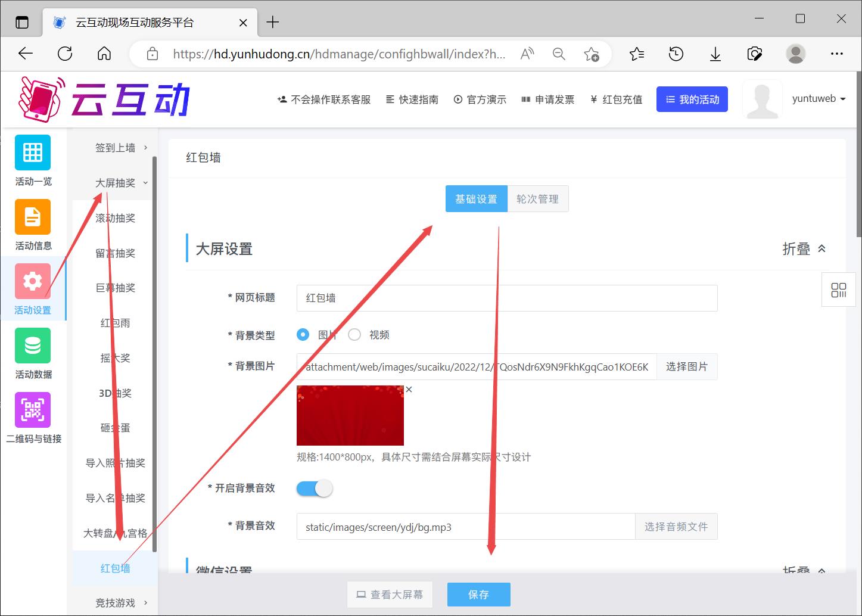Go to browser home page icon
Image resolution: width=862 pixels, height=616 pixels.
click(x=104, y=54)
